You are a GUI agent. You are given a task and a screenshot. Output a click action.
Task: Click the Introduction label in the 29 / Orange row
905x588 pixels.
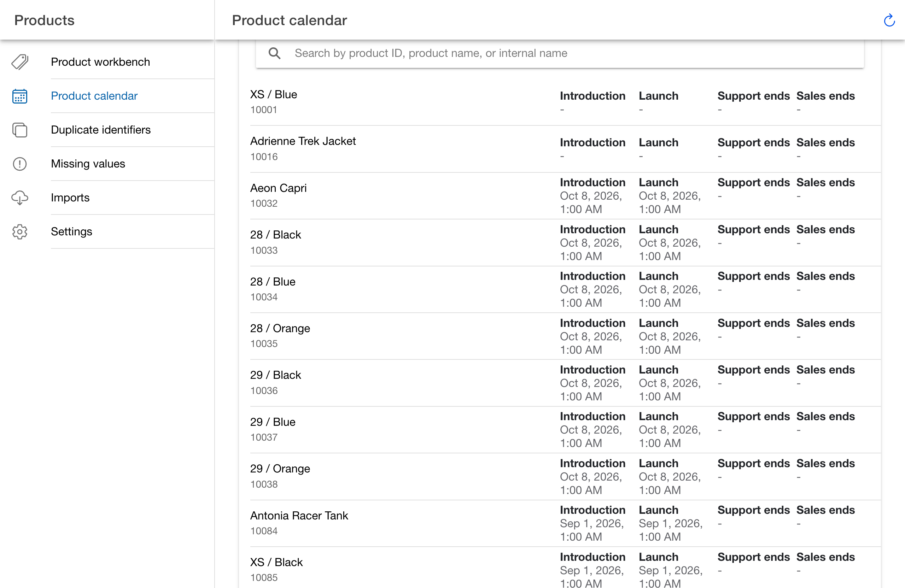pos(592,463)
